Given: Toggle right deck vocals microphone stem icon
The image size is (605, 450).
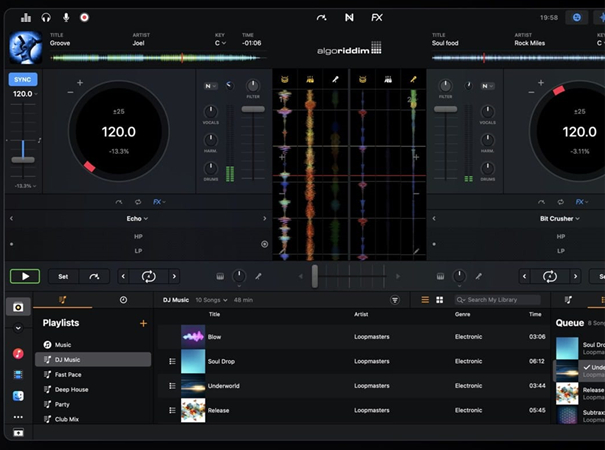Looking at the screenshot, I should click(413, 80).
